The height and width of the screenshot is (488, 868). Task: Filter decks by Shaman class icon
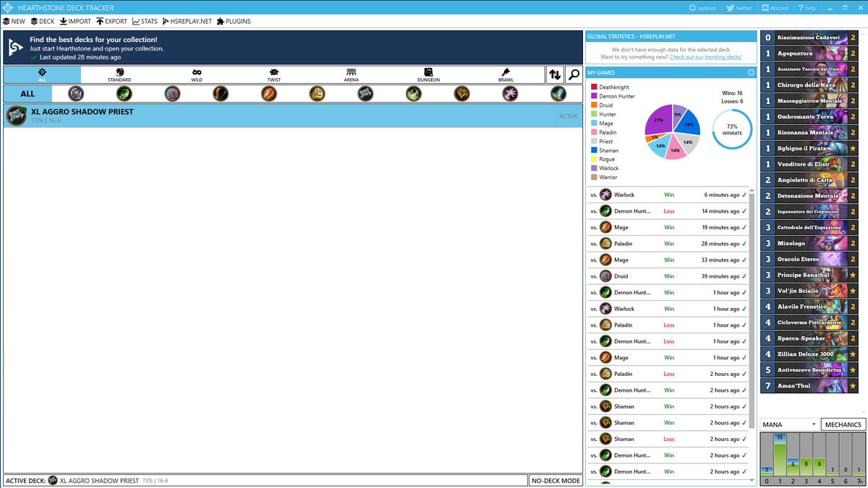[x=461, y=93]
